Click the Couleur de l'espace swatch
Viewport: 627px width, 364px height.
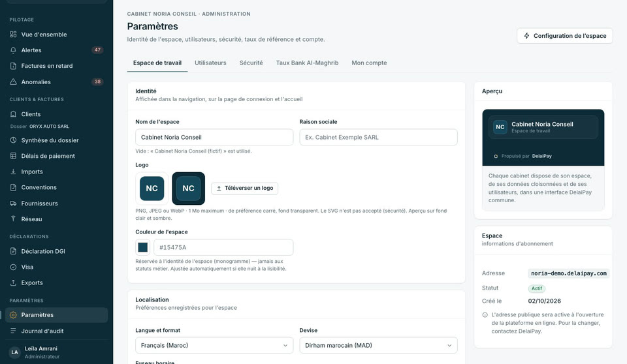(143, 247)
